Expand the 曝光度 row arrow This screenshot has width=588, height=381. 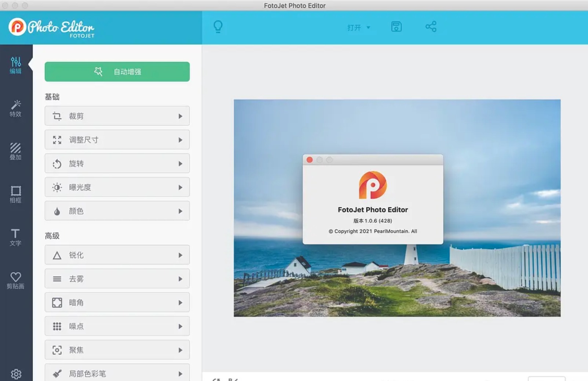(x=180, y=188)
